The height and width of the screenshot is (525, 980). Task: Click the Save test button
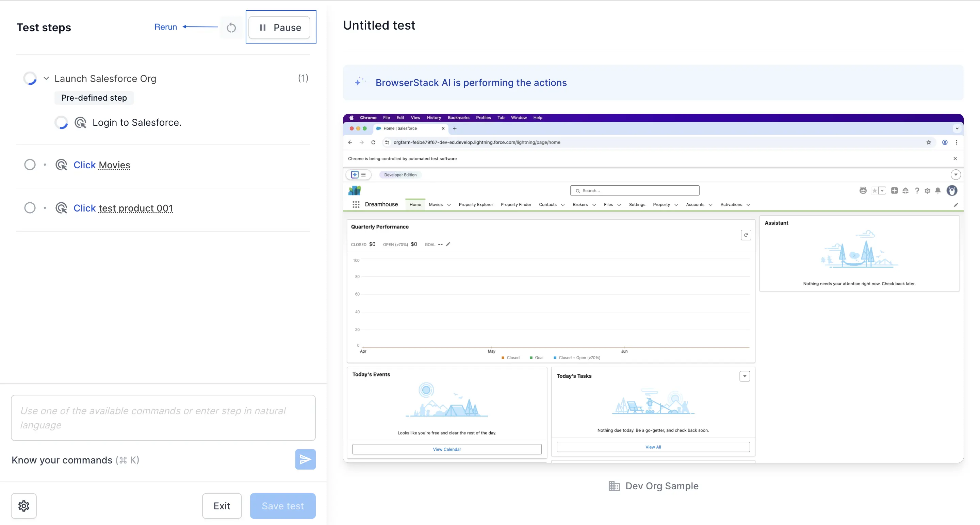click(x=283, y=506)
